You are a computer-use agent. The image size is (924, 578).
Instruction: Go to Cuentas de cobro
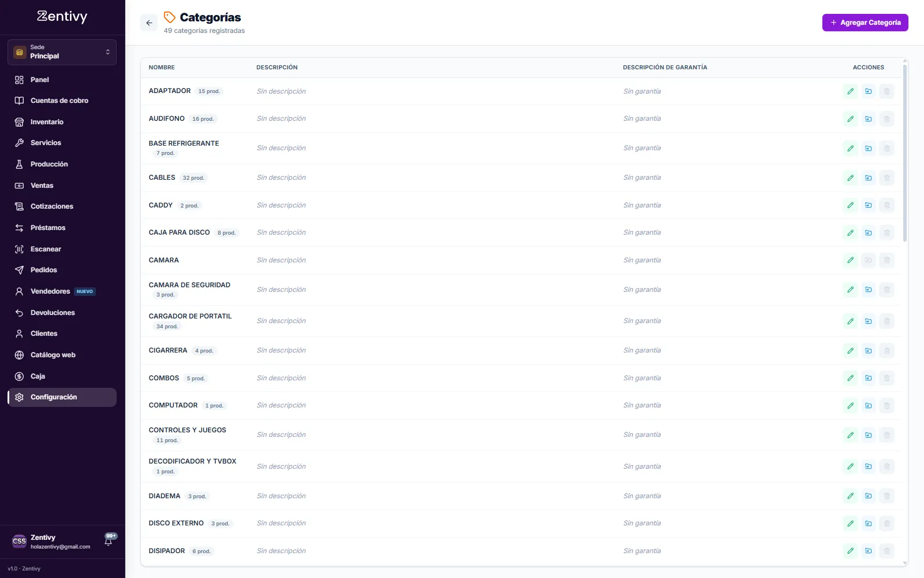point(62,101)
